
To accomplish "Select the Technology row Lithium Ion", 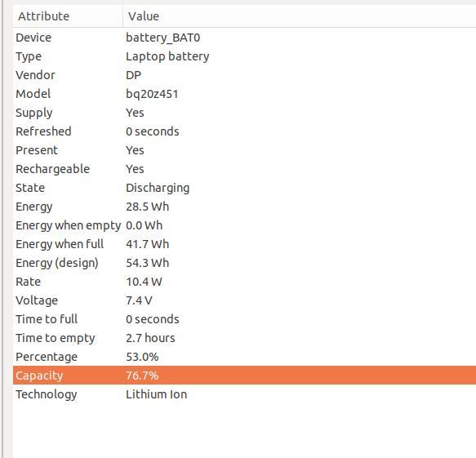I will [244, 394].
